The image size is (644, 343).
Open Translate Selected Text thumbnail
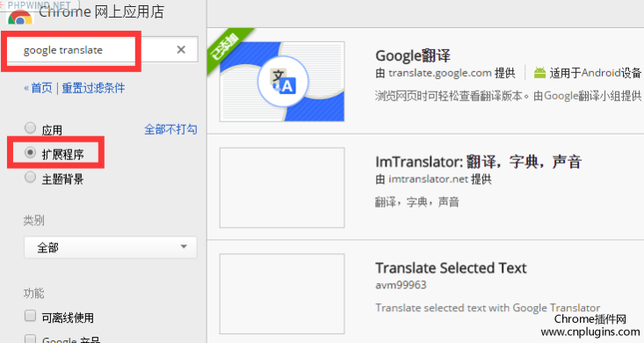click(282, 294)
